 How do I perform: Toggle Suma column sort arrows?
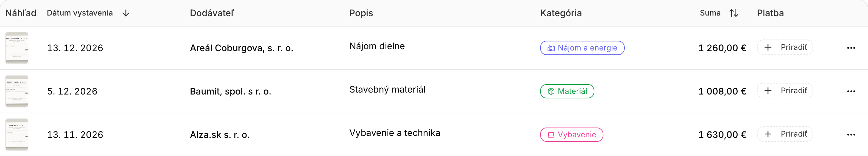(733, 13)
